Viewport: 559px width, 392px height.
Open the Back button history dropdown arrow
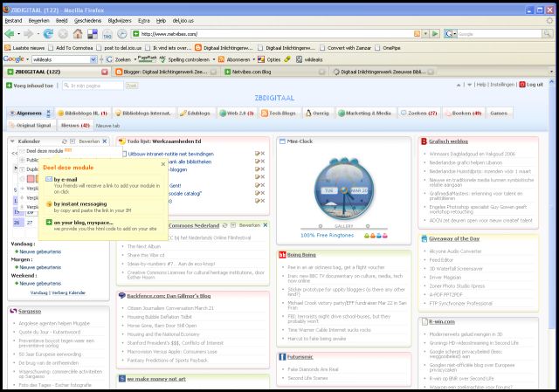click(18, 34)
